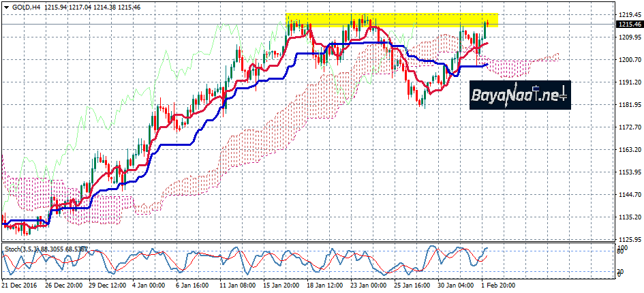This screenshot has width=644, height=293.
Task: Click the 1125.95 price axis label
Action: [630, 240]
